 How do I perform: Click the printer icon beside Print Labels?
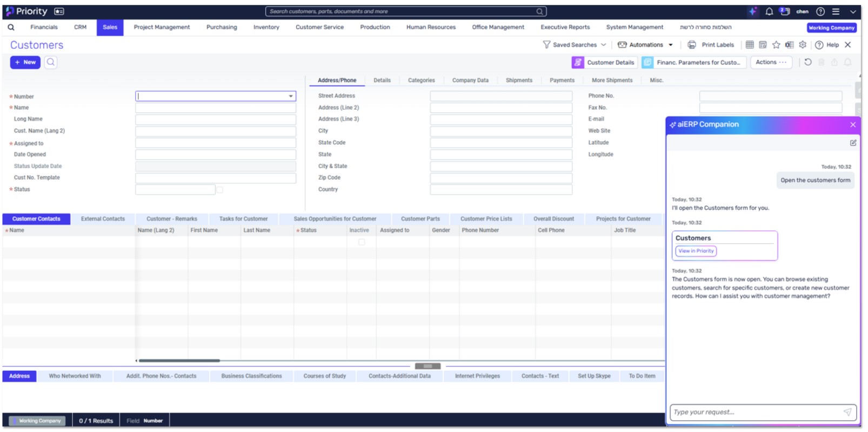[x=692, y=45]
